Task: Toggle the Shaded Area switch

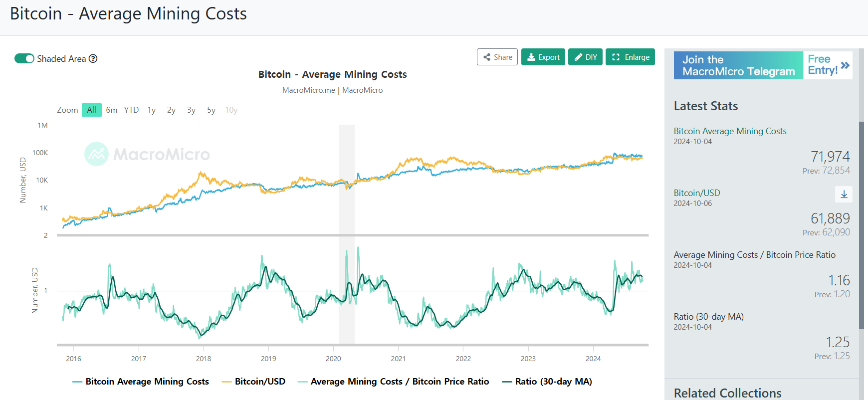Action: point(24,59)
